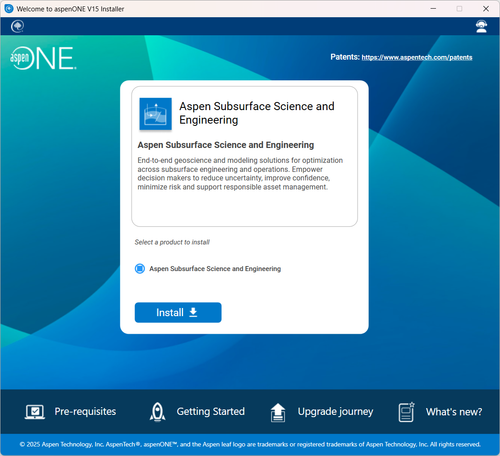Click the Install button

(178, 312)
